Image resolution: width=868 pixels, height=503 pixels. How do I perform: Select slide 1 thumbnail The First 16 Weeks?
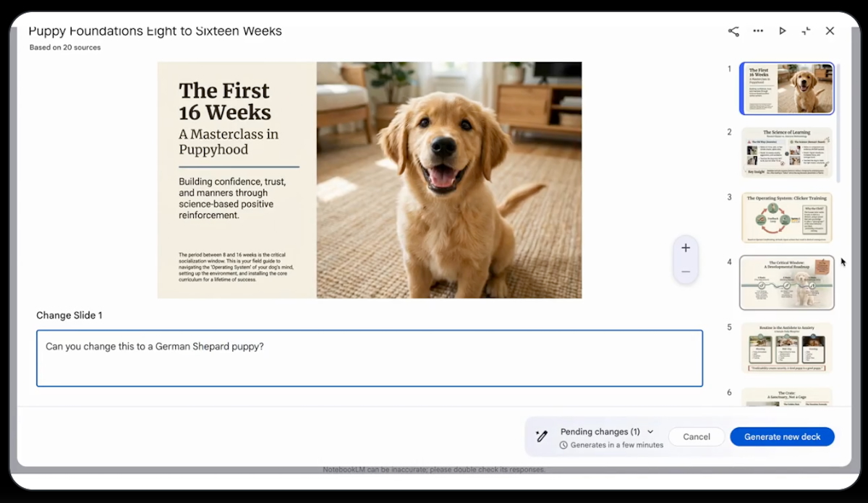[786, 88]
